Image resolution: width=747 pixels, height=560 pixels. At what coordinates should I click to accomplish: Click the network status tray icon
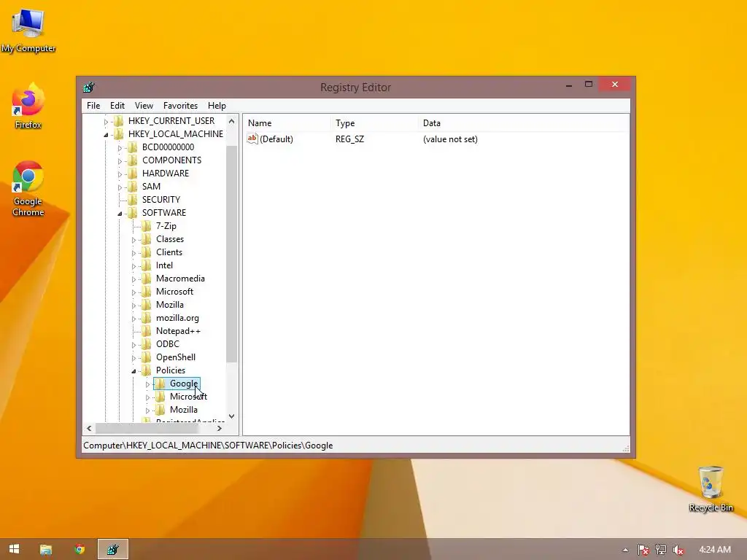point(661,550)
